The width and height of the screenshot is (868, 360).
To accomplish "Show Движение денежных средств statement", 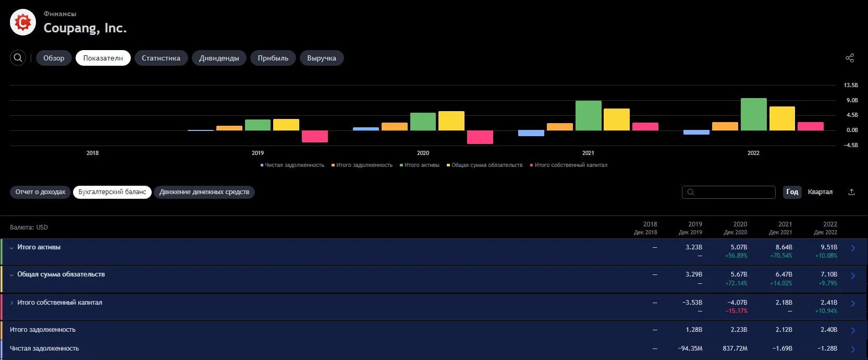I will pos(204,192).
